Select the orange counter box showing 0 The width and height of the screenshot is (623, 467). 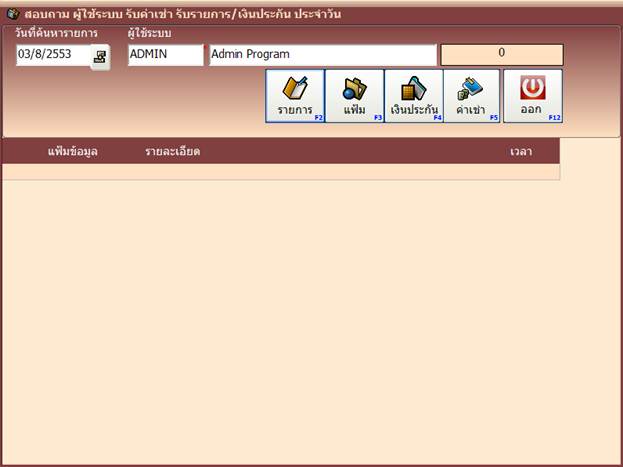tap(502, 54)
